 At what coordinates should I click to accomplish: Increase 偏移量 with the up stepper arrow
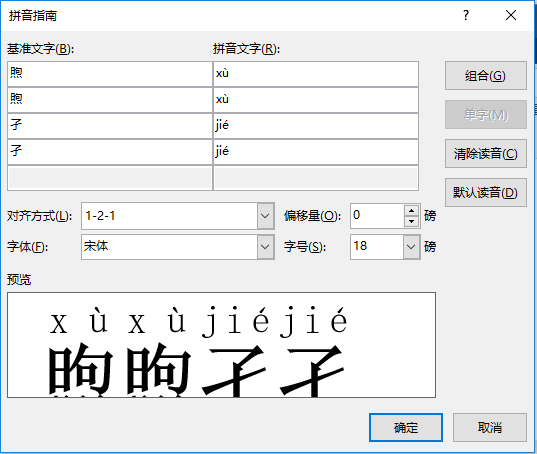point(411,210)
